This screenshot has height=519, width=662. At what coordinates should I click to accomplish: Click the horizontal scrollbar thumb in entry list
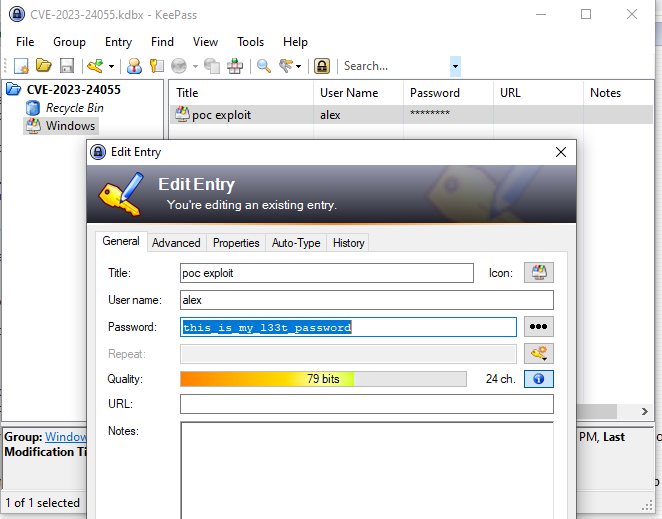pyautogui.click(x=597, y=411)
